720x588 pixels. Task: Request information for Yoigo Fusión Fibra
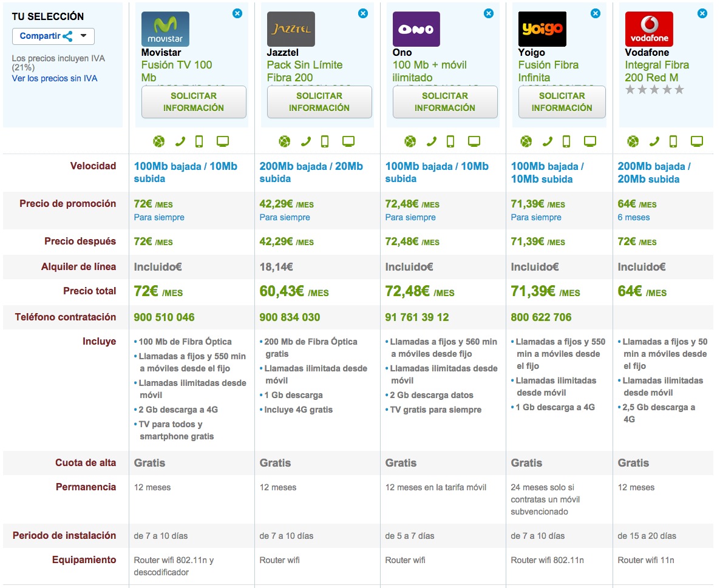click(562, 102)
